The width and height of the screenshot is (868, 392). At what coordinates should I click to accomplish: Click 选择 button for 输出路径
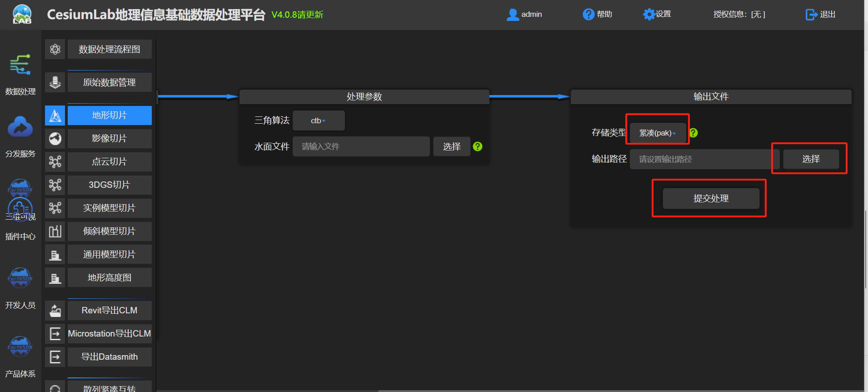coord(811,159)
